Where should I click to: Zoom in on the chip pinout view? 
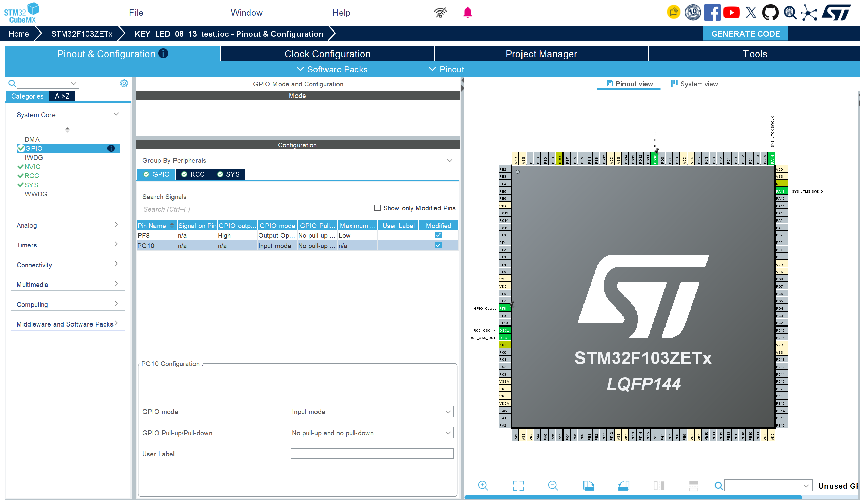(483, 486)
